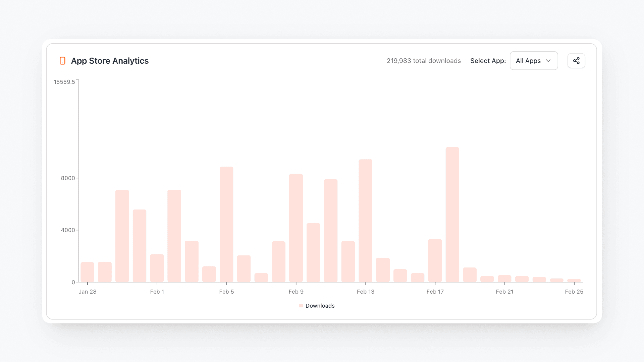Click the Jan 28 axis label

(88, 292)
